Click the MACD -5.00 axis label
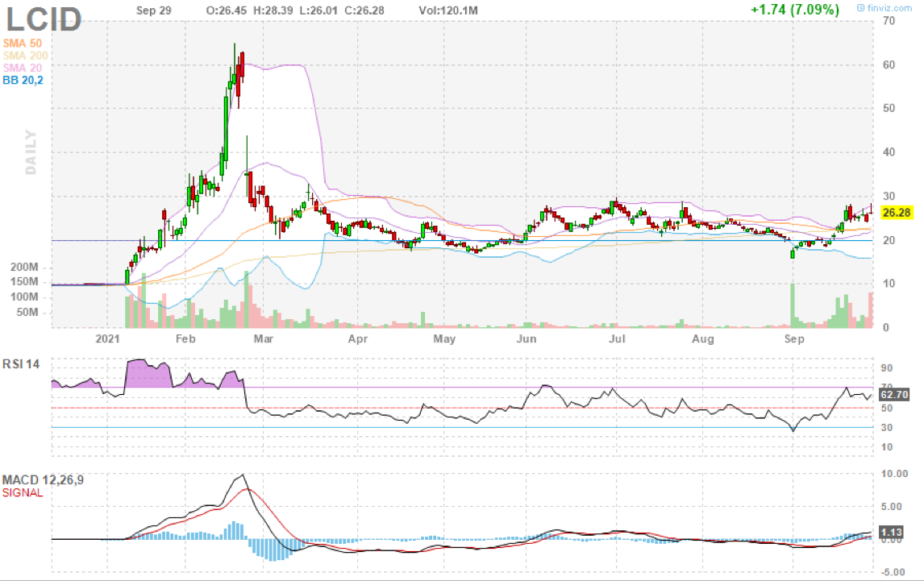Image resolution: width=924 pixels, height=581 pixels. pyautogui.click(x=893, y=572)
